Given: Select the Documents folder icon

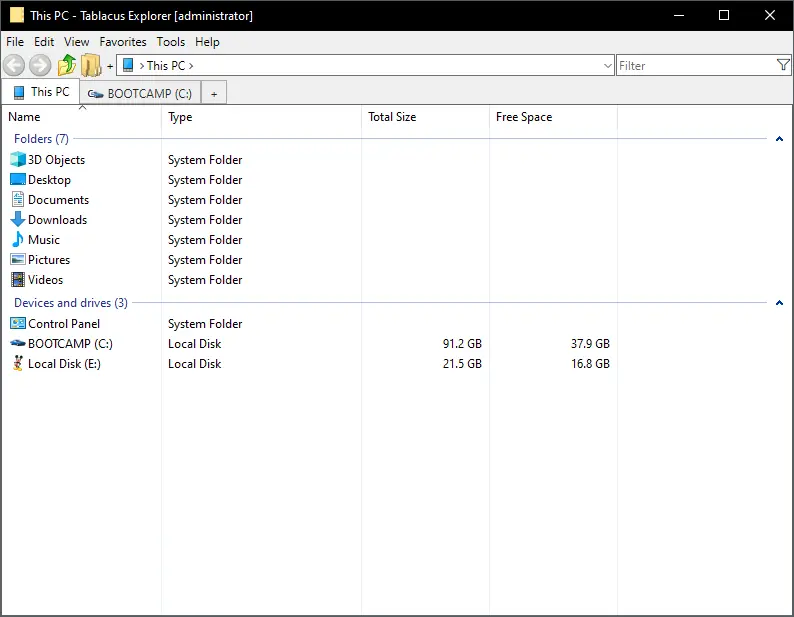Looking at the screenshot, I should pyautogui.click(x=18, y=200).
